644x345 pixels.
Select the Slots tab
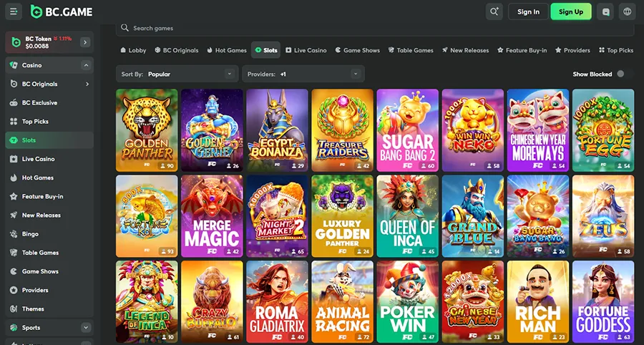265,50
